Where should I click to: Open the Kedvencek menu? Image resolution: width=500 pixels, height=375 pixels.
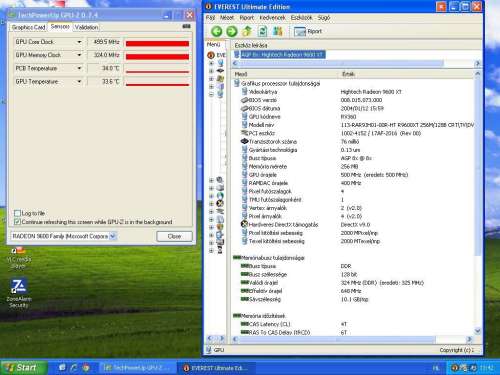tap(272, 17)
